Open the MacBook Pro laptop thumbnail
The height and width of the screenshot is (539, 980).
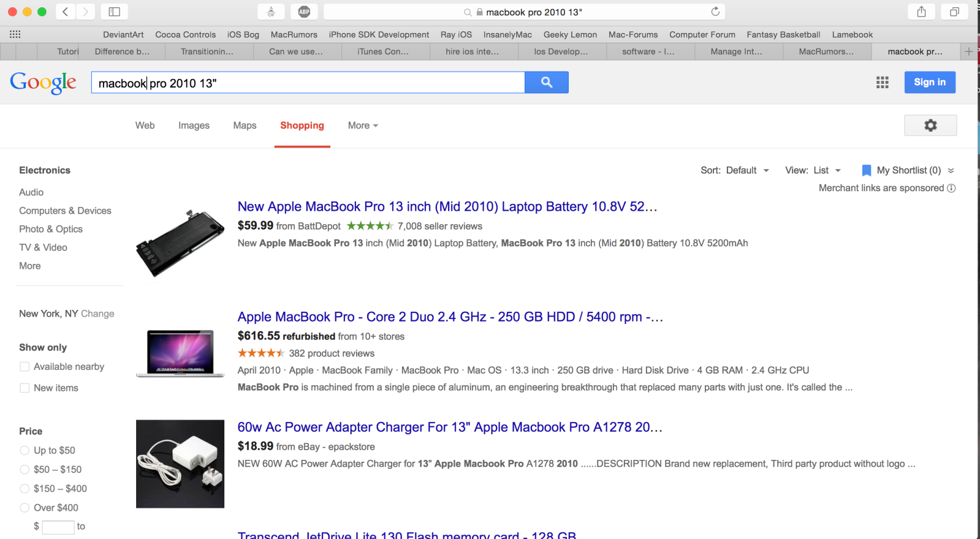180,353
